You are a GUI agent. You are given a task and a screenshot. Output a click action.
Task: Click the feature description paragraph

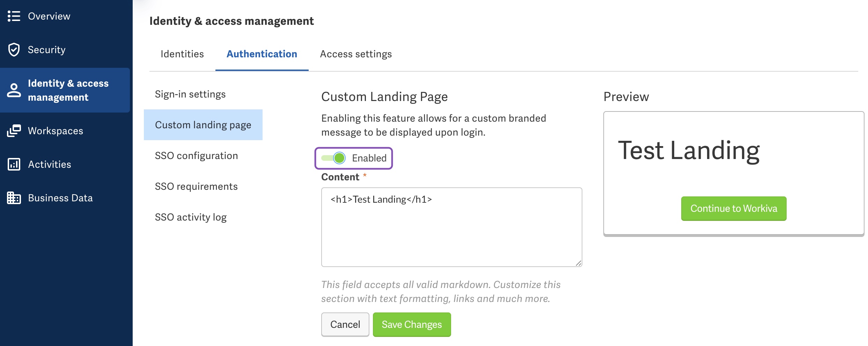[x=434, y=125]
